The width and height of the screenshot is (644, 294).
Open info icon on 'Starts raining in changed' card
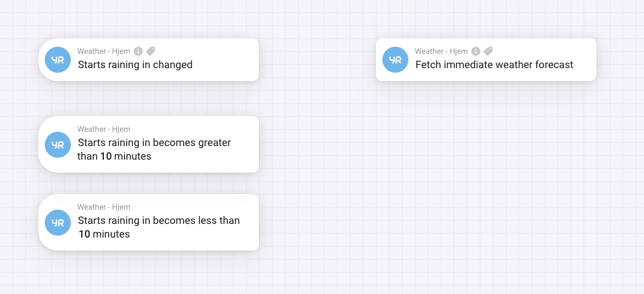138,51
